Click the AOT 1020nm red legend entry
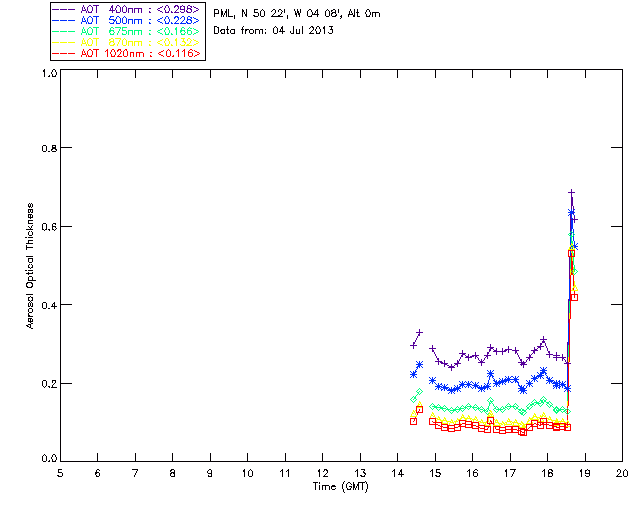The height and width of the screenshot is (512, 640). tap(126, 53)
